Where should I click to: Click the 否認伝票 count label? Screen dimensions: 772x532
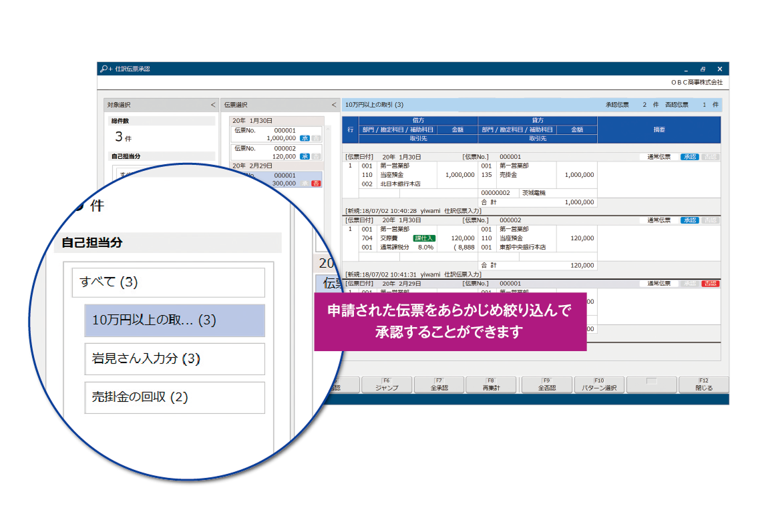pos(677,105)
